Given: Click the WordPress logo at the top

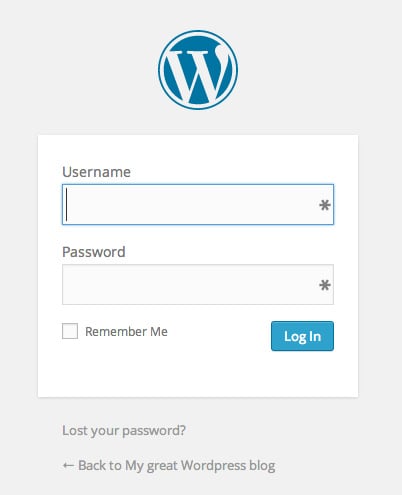Looking at the screenshot, I should coord(198,70).
